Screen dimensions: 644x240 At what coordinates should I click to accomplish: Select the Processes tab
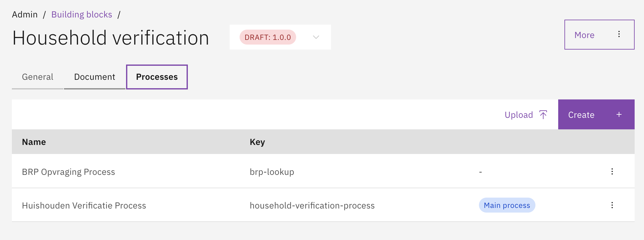[157, 77]
